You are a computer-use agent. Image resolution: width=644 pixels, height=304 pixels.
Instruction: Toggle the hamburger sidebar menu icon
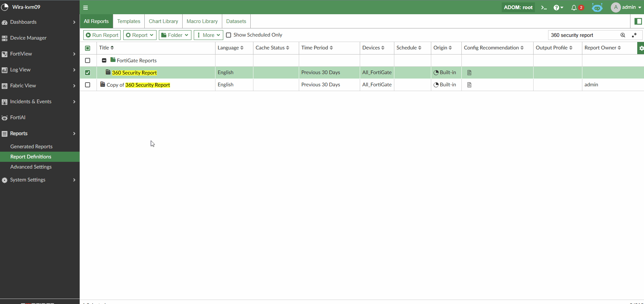pyautogui.click(x=85, y=7)
